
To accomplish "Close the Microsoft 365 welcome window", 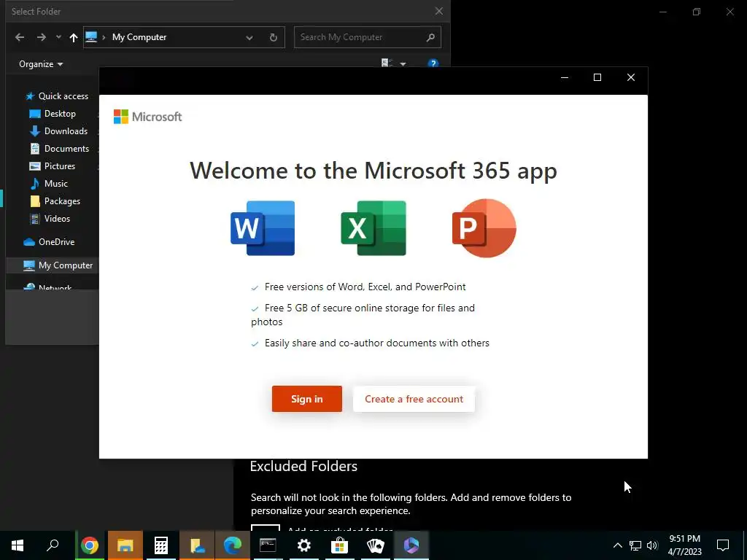I will (x=631, y=77).
